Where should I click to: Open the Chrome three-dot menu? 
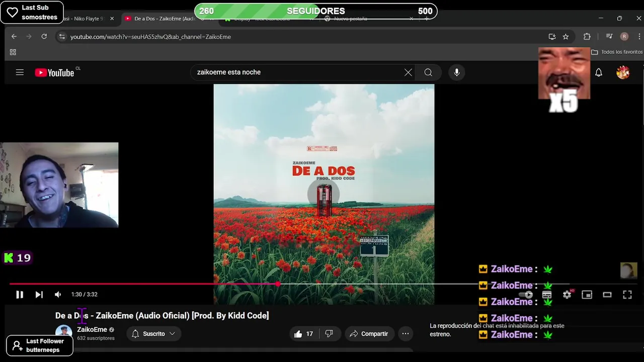(639, 37)
